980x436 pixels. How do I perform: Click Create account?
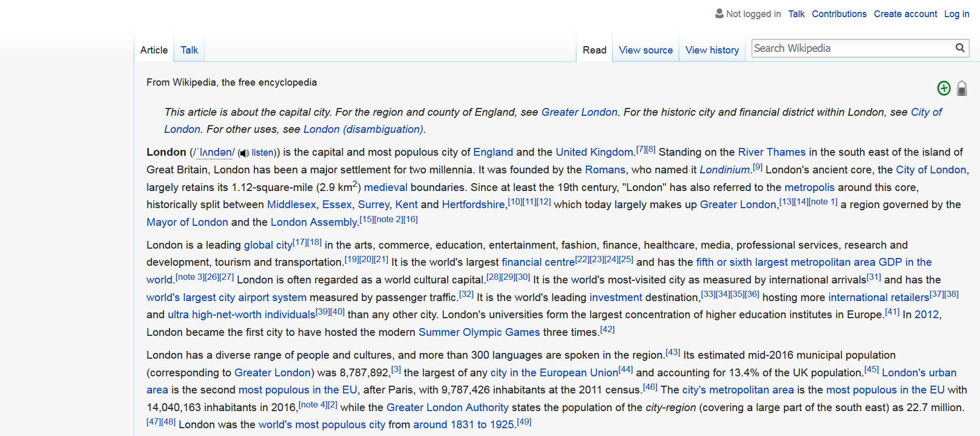pos(905,14)
